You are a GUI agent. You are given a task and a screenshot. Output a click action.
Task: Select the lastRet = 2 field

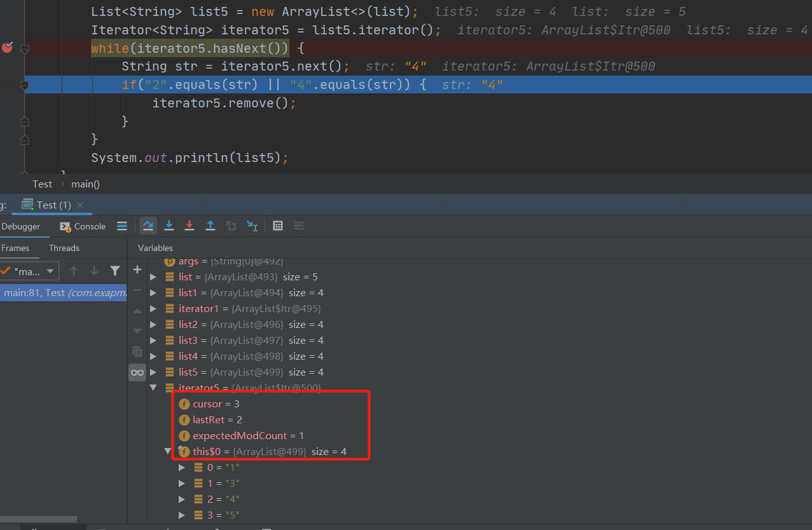[x=210, y=419]
